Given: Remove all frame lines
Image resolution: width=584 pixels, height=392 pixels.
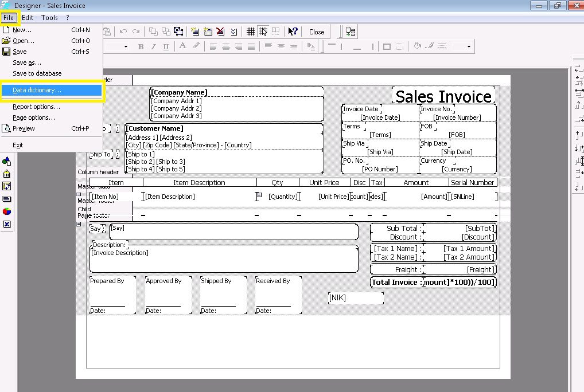Looking at the screenshot, I should [x=399, y=46].
